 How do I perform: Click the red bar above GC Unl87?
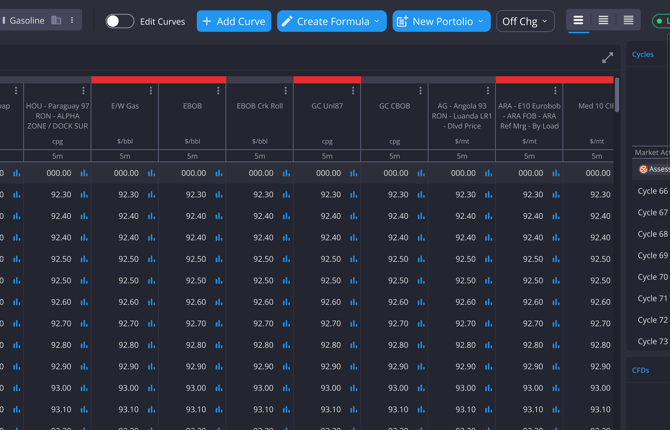(327, 80)
